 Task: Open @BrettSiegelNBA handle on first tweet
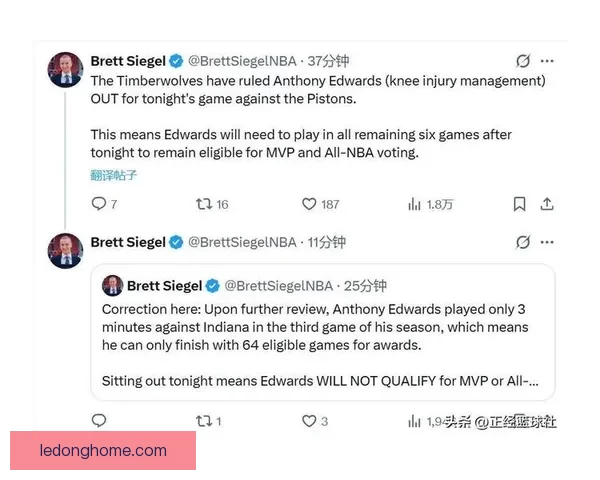coord(242,61)
